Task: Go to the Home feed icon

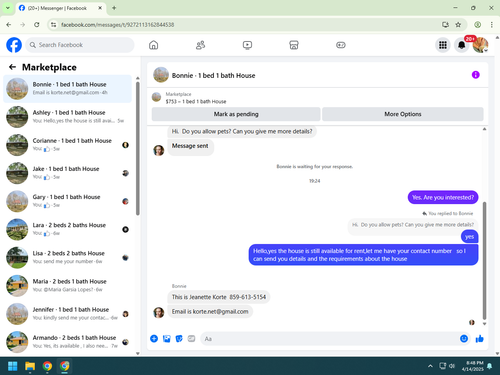Action: 153,45
